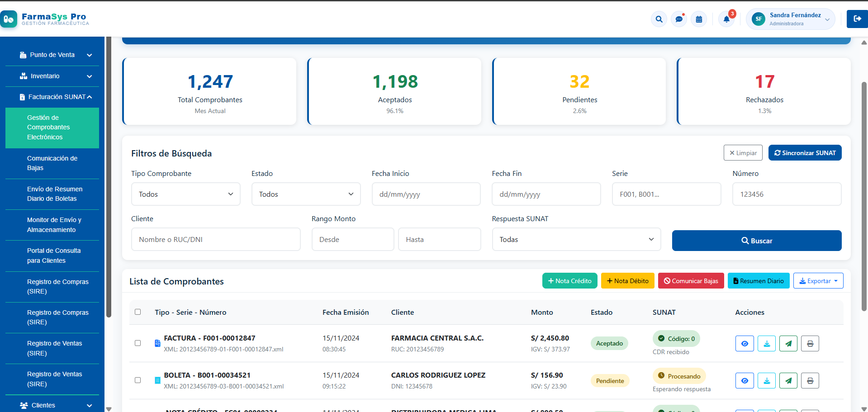Expand the Respuesta SUNAT dropdown
This screenshot has height=412, width=868.
576,239
